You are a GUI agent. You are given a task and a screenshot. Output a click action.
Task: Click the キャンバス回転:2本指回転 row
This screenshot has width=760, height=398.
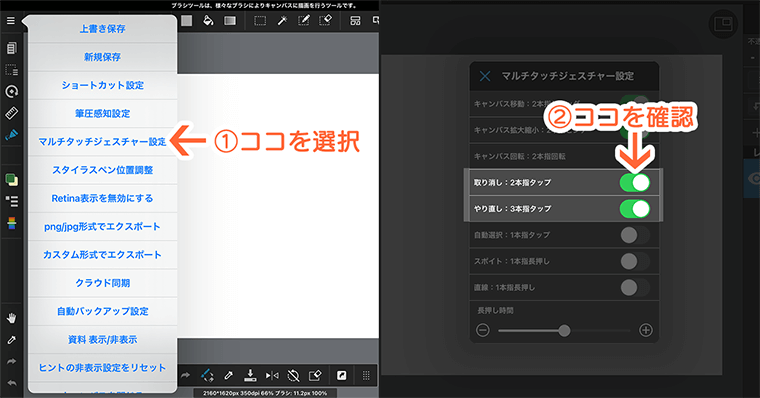(564, 156)
